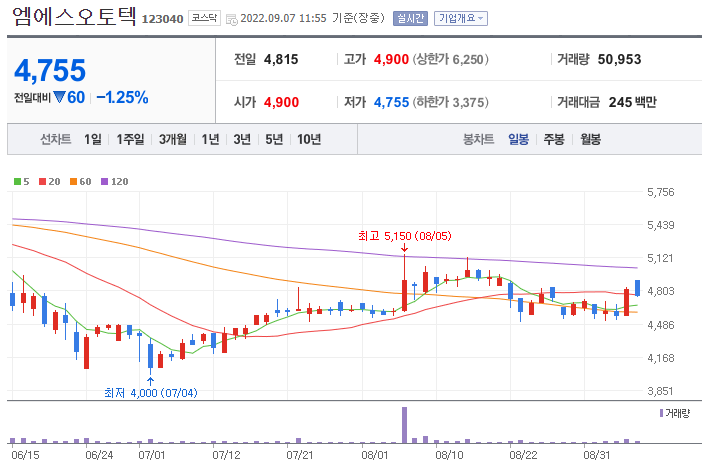Select the 3개월 line chart tab
Image resolution: width=702 pixels, height=464 pixels.
click(x=173, y=139)
